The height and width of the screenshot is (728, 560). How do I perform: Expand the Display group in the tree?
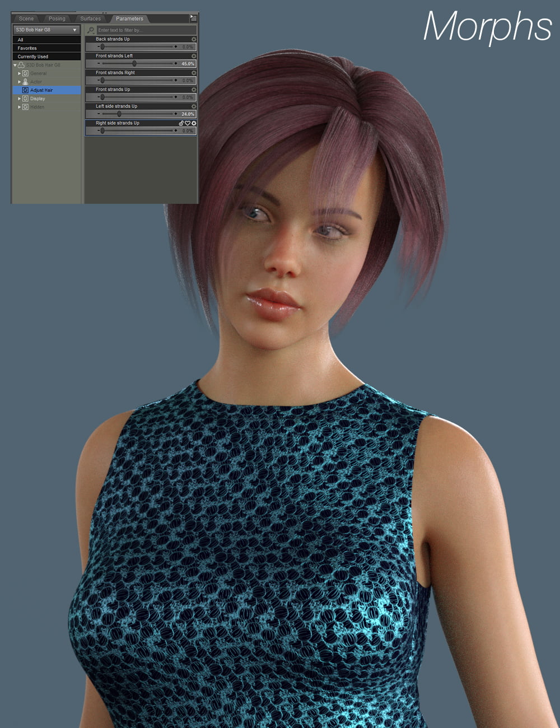coord(19,99)
